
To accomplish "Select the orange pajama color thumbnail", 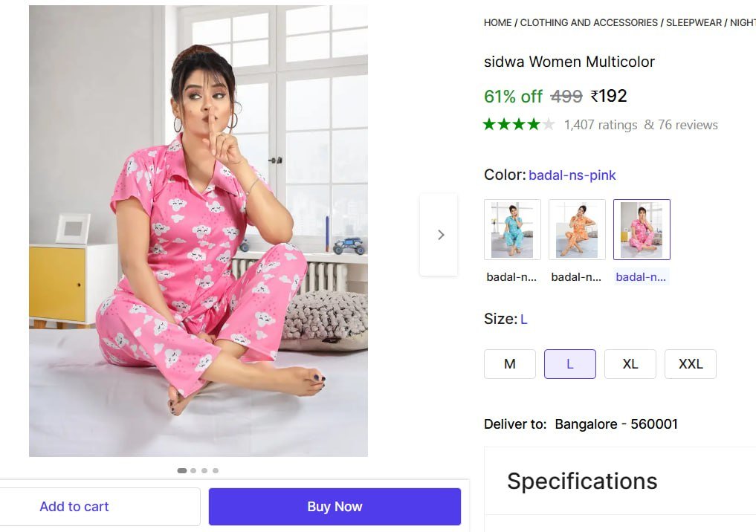I will [x=577, y=230].
